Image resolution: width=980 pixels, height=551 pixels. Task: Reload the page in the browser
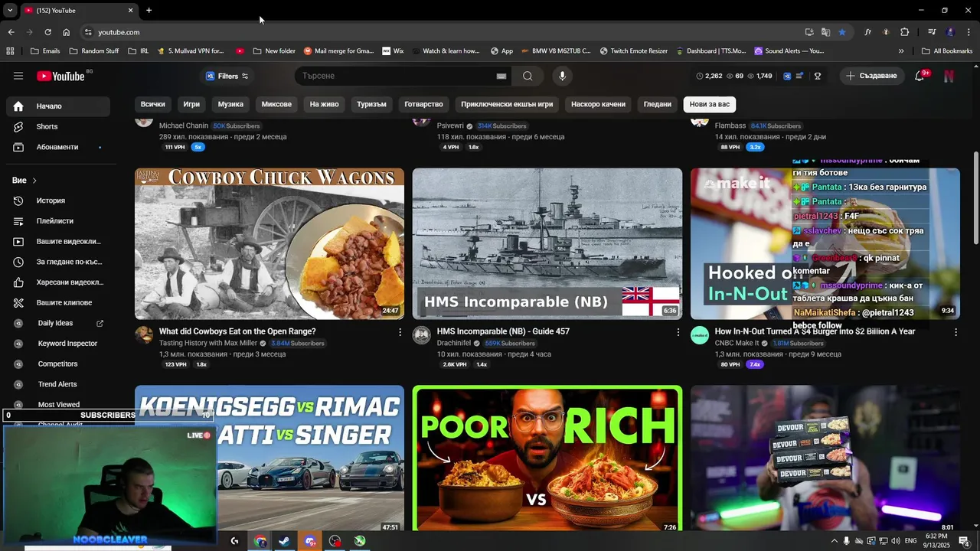[x=47, y=32]
